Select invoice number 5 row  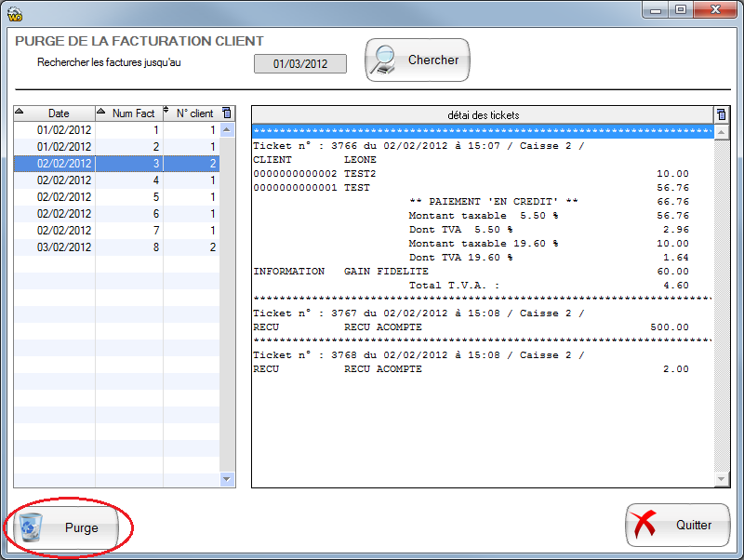[116, 197]
